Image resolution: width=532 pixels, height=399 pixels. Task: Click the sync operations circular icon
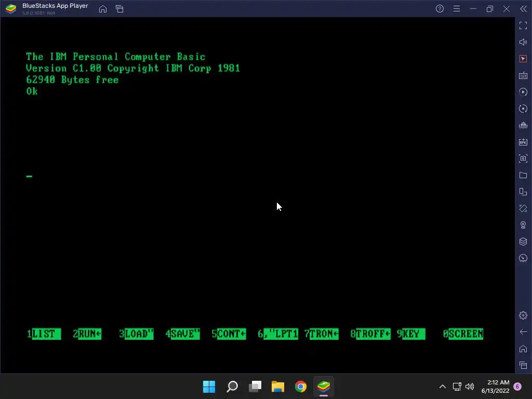pyautogui.click(x=523, y=109)
